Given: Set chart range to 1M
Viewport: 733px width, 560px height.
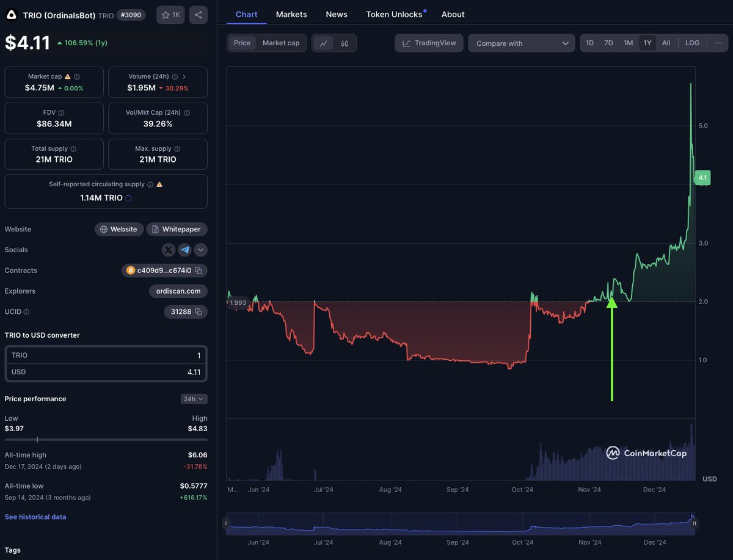Looking at the screenshot, I should (x=628, y=43).
